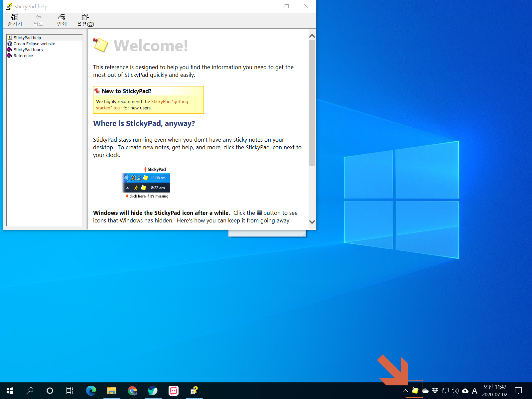Minimize the StickyPad help window

coord(267,6)
